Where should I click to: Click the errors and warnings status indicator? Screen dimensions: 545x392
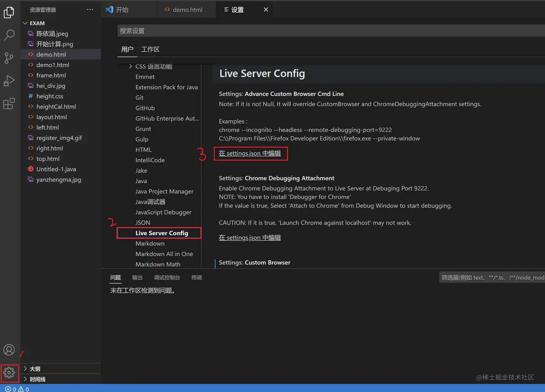coord(17,389)
